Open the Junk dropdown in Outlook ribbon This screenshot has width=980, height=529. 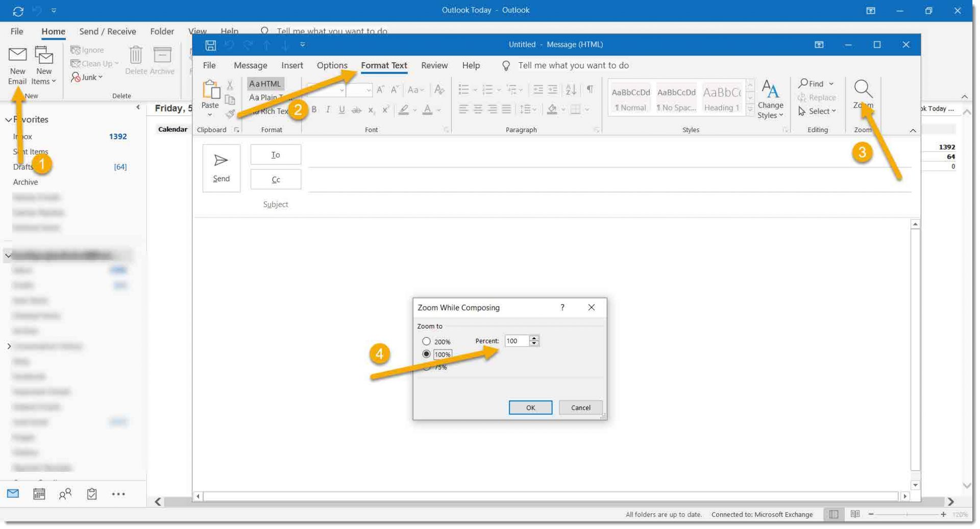point(87,77)
